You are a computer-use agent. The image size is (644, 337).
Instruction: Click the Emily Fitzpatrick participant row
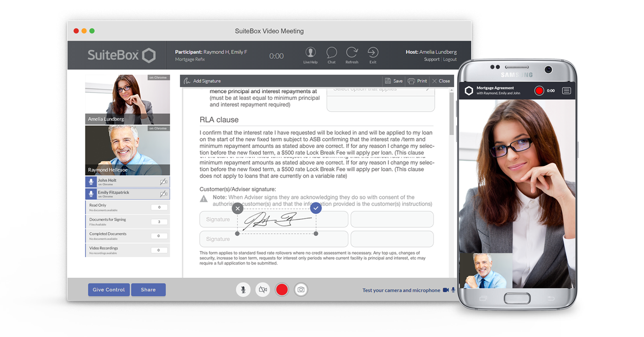(127, 194)
